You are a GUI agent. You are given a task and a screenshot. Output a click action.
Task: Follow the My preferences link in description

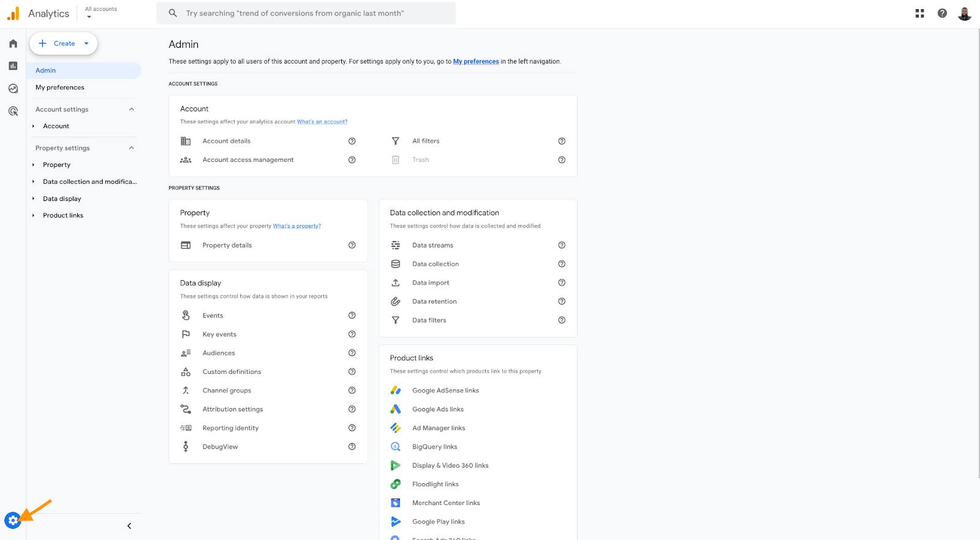pos(476,61)
